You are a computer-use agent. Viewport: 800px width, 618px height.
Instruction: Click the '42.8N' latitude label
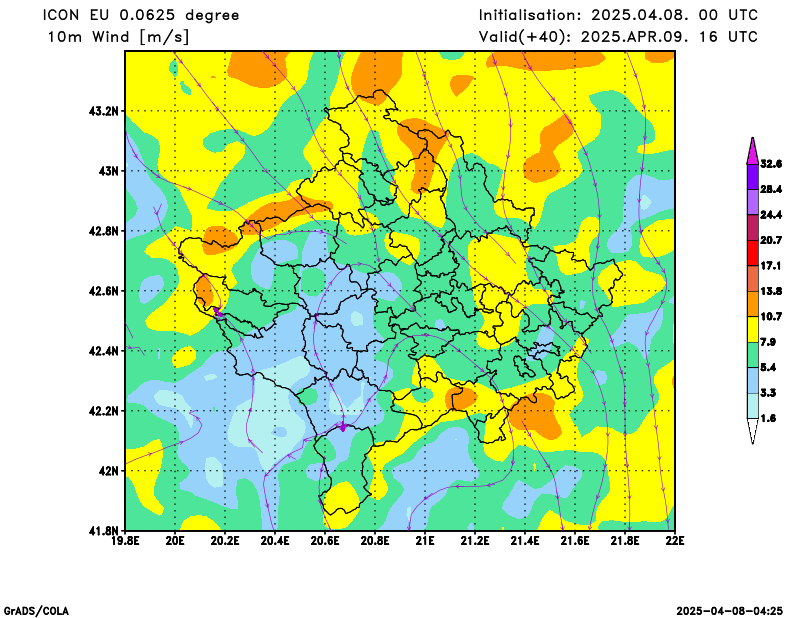point(104,231)
